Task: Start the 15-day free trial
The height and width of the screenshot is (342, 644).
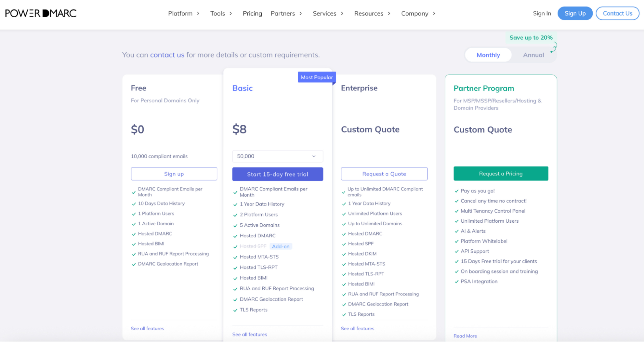Action: pyautogui.click(x=277, y=174)
